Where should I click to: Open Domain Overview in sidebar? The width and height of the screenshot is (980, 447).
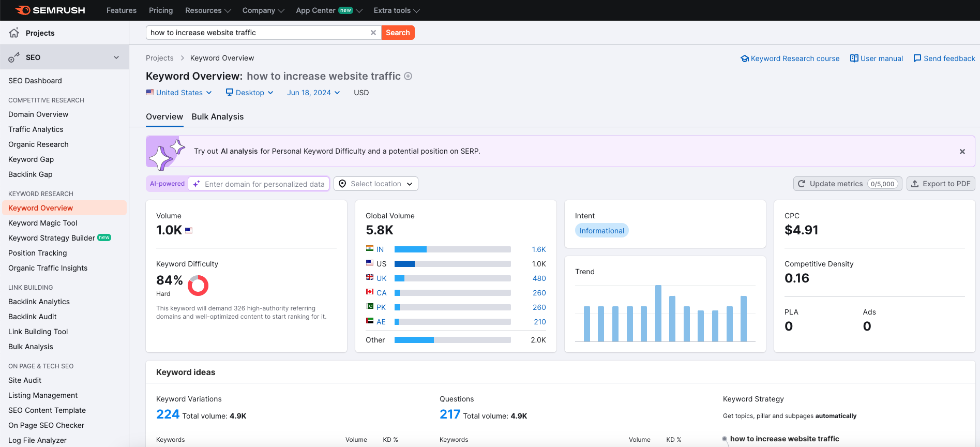point(38,114)
